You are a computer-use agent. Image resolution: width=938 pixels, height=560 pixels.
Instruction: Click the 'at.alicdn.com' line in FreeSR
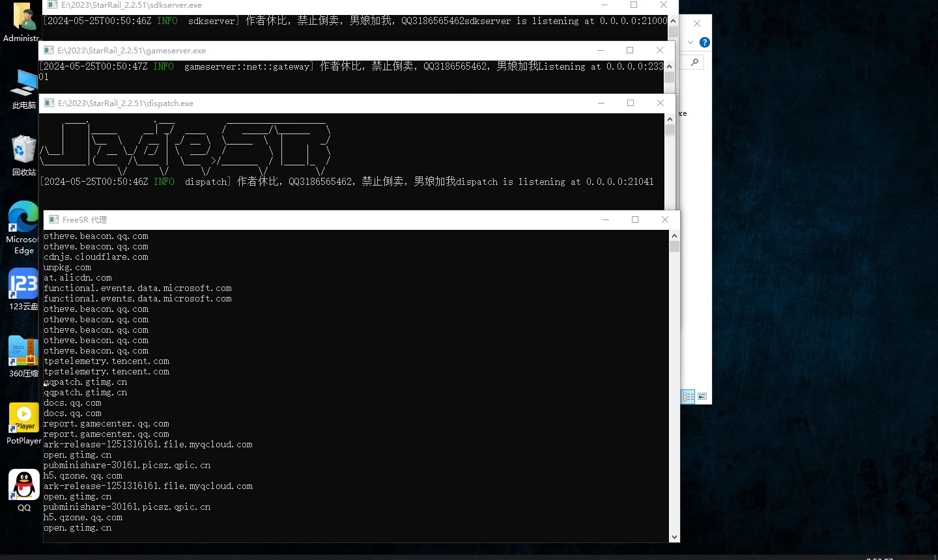[x=78, y=278]
